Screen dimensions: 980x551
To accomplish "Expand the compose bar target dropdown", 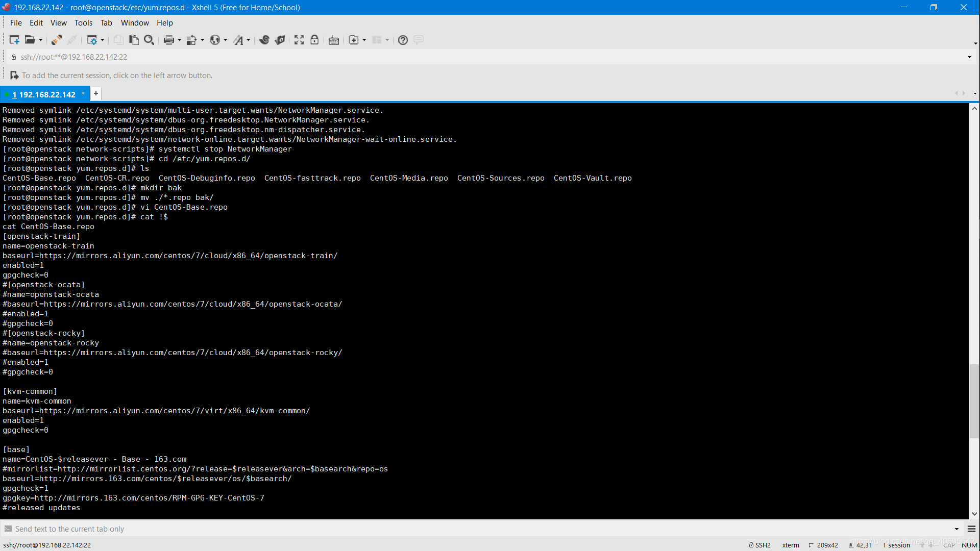I will (x=957, y=529).
